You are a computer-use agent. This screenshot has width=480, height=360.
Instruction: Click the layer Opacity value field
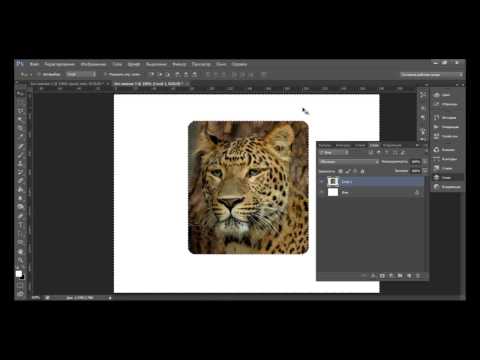point(415,162)
